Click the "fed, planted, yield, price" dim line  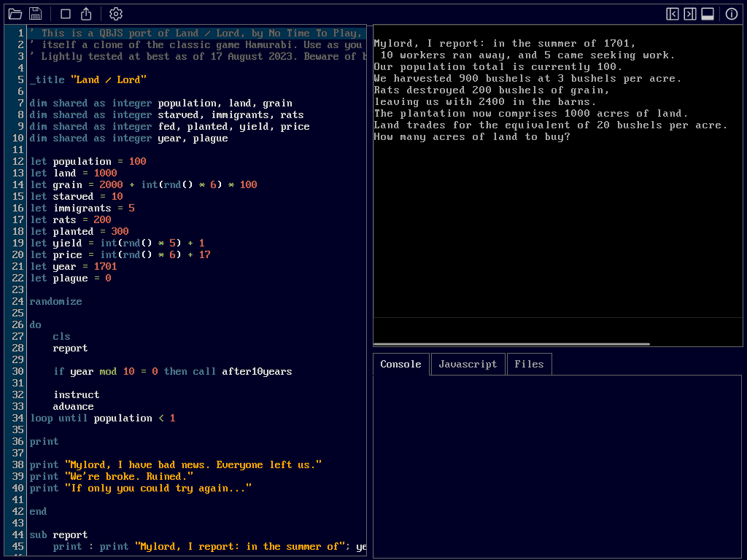169,126
